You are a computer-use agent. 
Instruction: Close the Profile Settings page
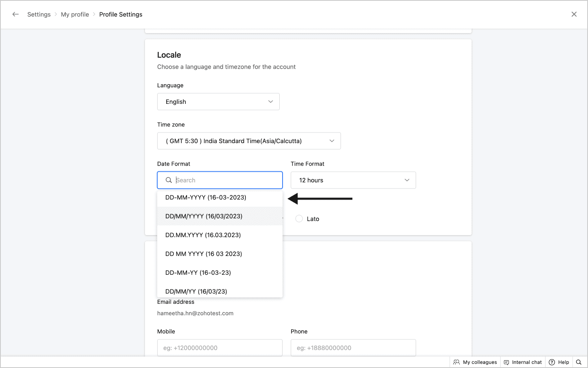(574, 14)
